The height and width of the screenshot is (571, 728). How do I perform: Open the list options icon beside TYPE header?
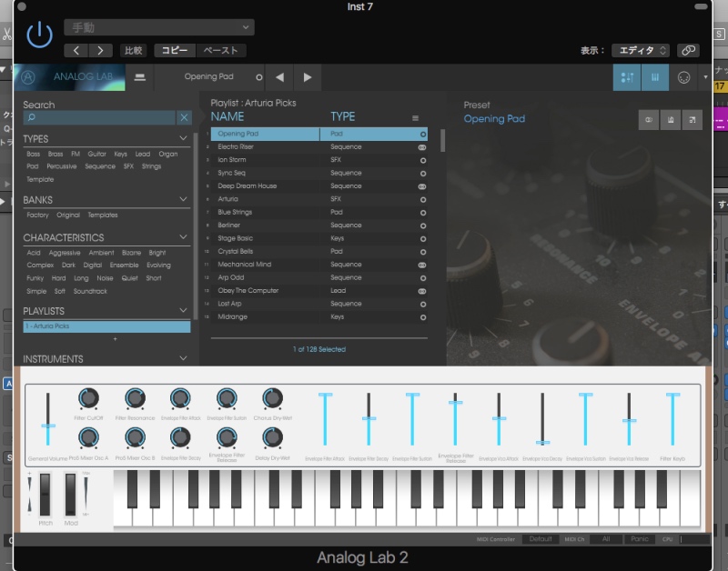pos(416,118)
